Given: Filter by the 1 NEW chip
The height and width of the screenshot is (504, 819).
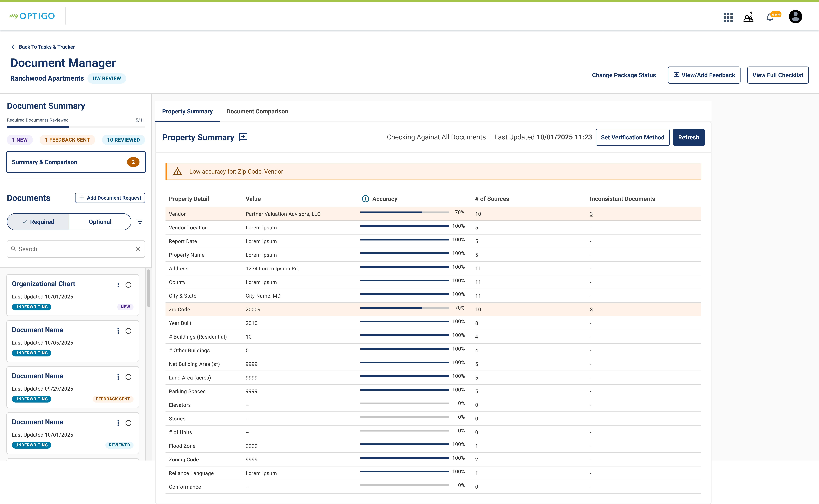Looking at the screenshot, I should 20,140.
